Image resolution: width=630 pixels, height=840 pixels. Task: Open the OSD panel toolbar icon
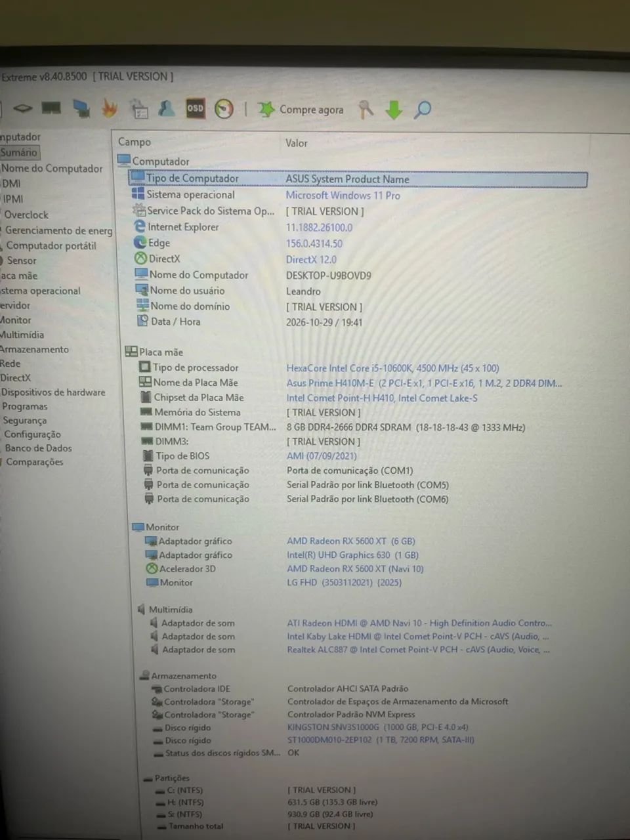pos(196,108)
